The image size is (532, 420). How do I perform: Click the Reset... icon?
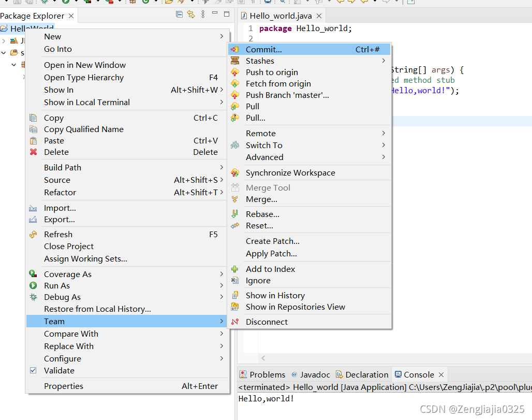(x=235, y=226)
